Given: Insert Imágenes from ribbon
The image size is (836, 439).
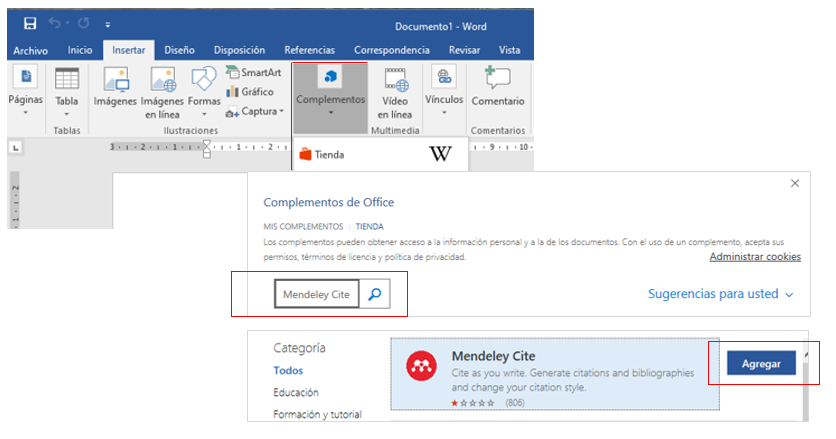Looking at the screenshot, I should (x=115, y=86).
